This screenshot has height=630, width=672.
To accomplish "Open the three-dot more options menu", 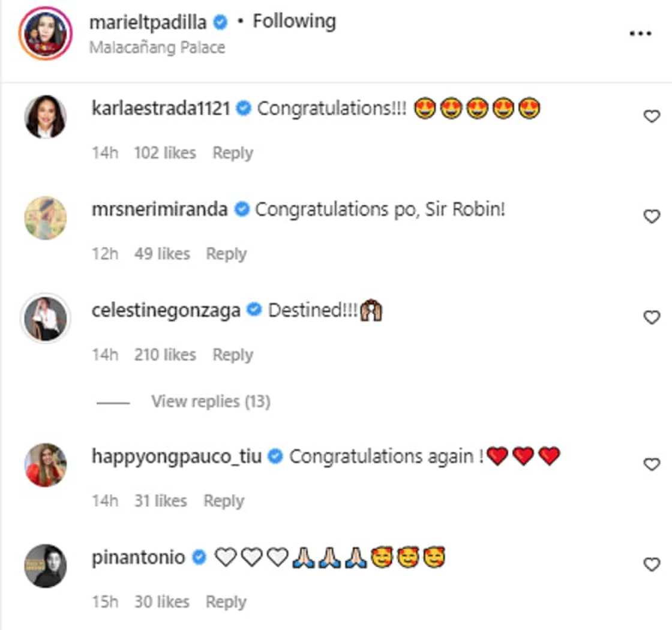I will pos(640,34).
